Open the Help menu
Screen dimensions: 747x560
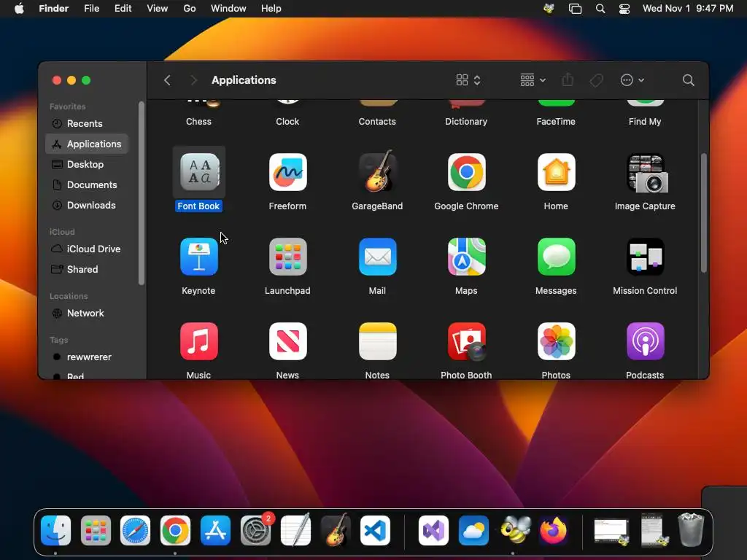tap(271, 9)
